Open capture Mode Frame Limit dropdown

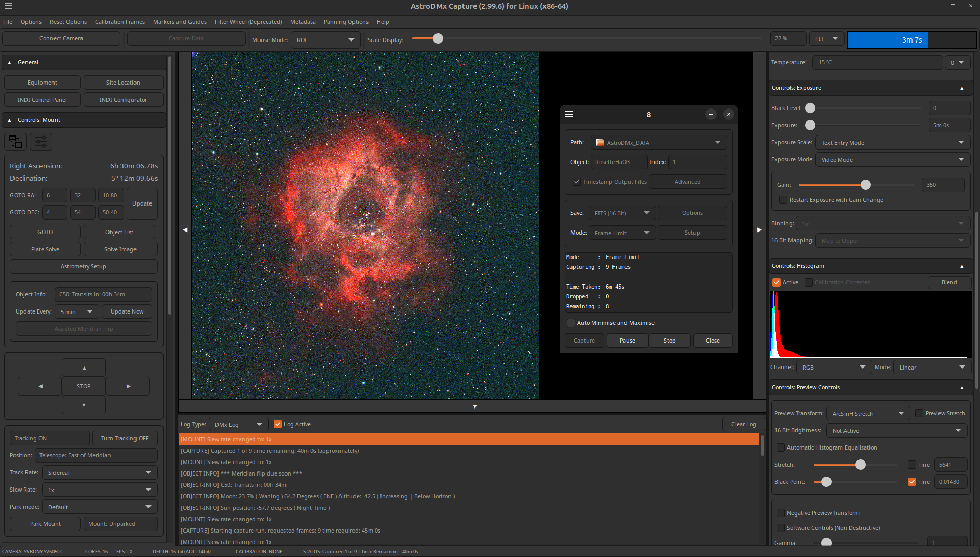point(622,233)
